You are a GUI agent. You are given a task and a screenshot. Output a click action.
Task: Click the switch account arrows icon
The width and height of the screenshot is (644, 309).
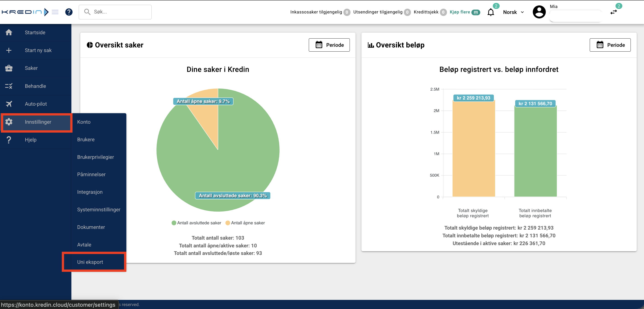(x=613, y=12)
